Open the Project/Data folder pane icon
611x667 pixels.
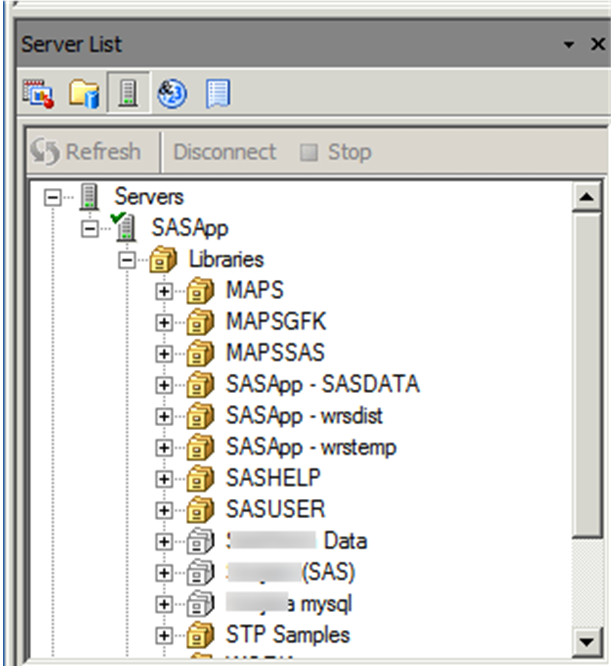click(84, 93)
